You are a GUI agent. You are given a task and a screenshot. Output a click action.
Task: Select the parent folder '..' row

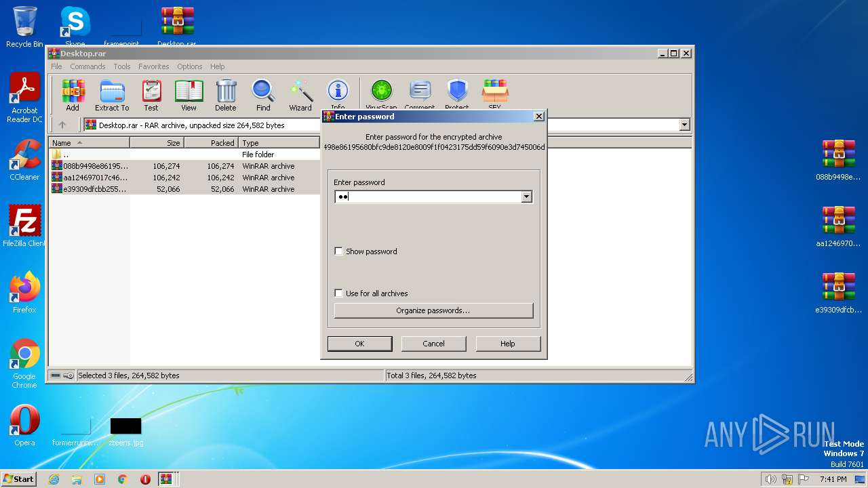pos(184,155)
